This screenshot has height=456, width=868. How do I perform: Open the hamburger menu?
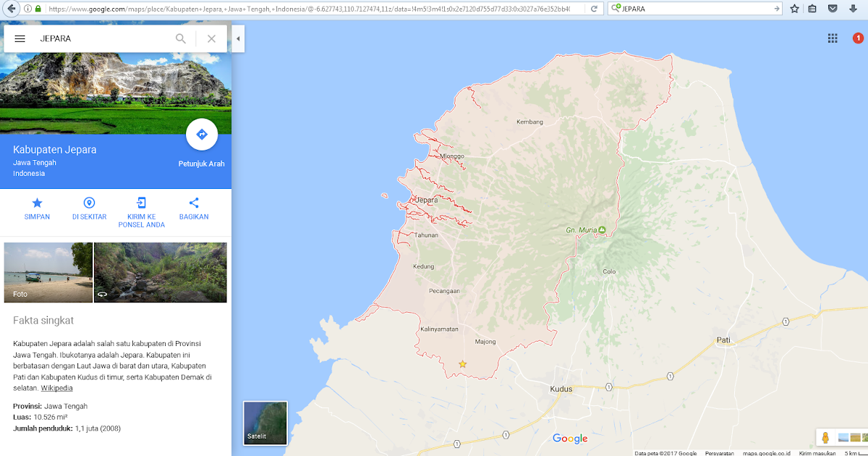point(20,38)
